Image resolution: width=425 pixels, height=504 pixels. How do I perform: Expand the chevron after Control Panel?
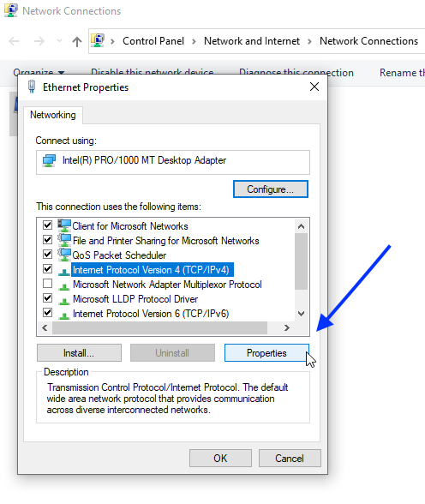pos(194,41)
